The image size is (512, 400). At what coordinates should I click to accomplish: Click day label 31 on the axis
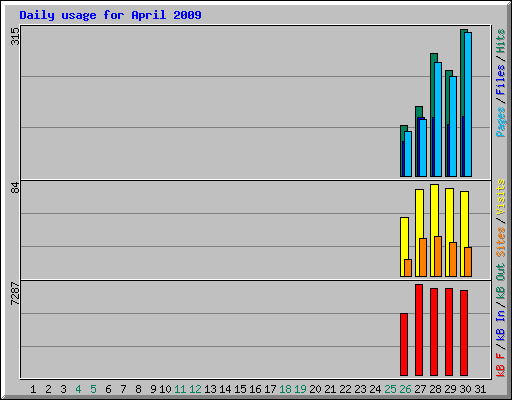pos(480,389)
